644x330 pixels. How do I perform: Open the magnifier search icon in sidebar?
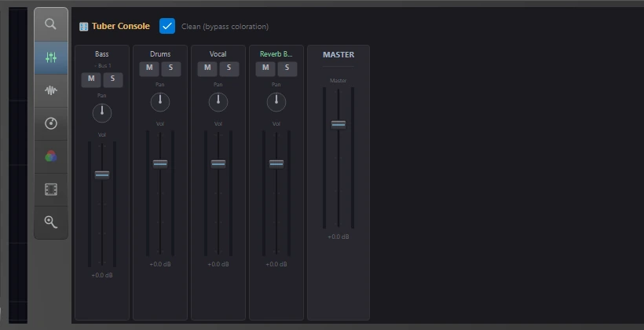51,24
